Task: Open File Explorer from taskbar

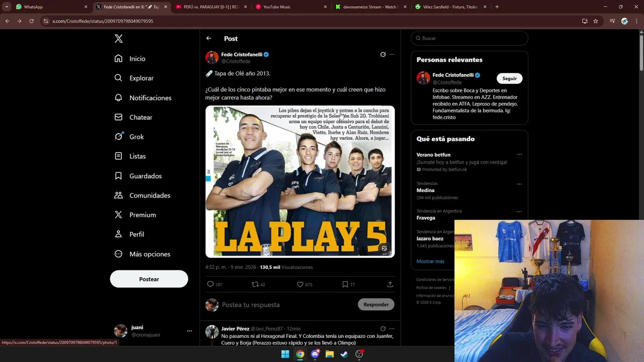Action: pyautogui.click(x=330, y=354)
